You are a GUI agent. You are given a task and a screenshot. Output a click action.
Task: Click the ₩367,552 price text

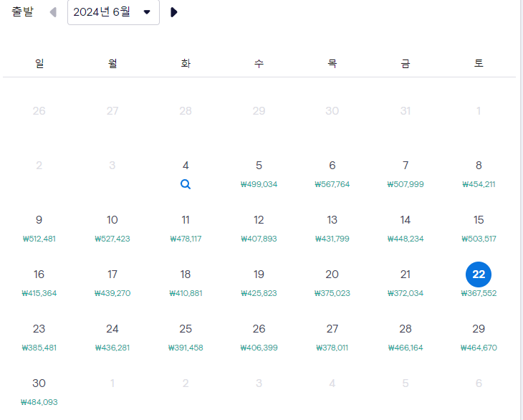(x=479, y=293)
